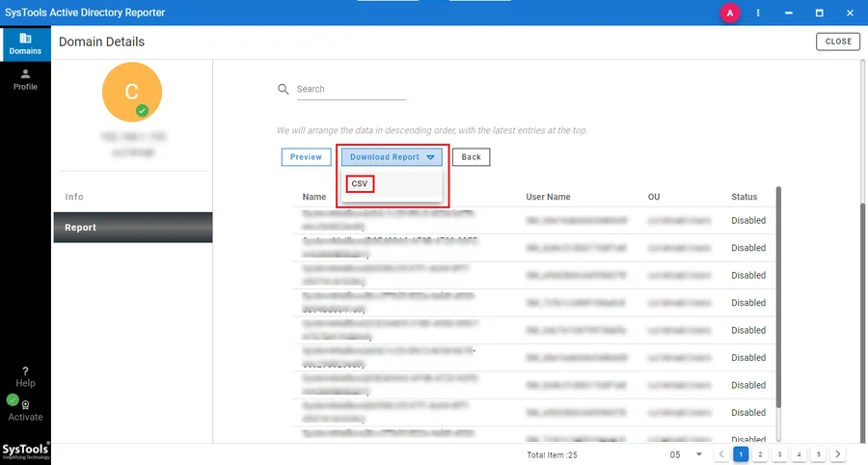Click the Preview button
This screenshot has height=465, width=868.
[306, 157]
